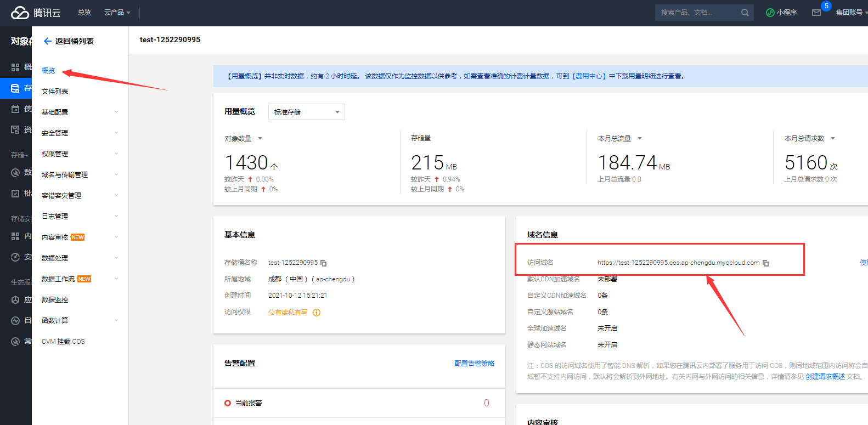The width and height of the screenshot is (868, 425).
Task: Open the 对象数量 metric dropdown
Action: pos(260,139)
